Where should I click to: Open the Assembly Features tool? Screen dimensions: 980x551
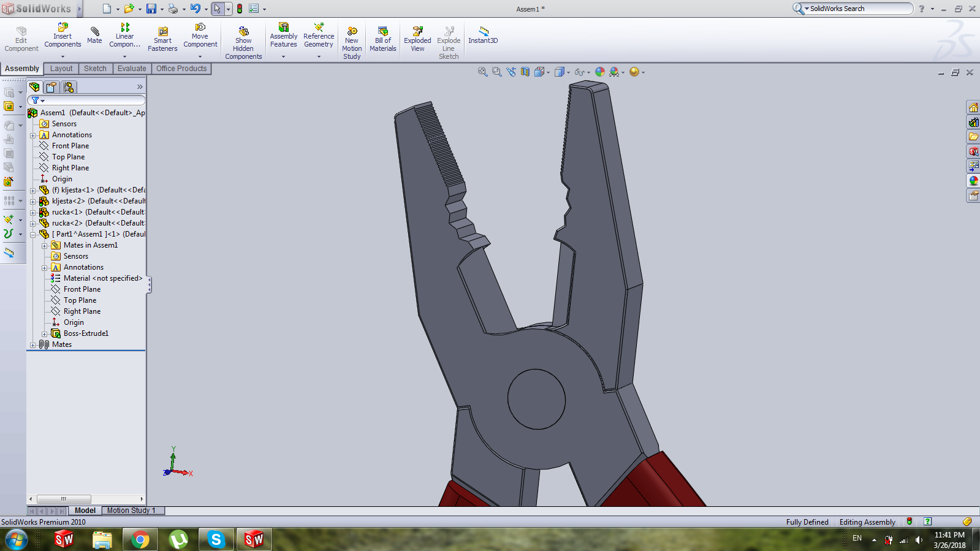[x=283, y=36]
